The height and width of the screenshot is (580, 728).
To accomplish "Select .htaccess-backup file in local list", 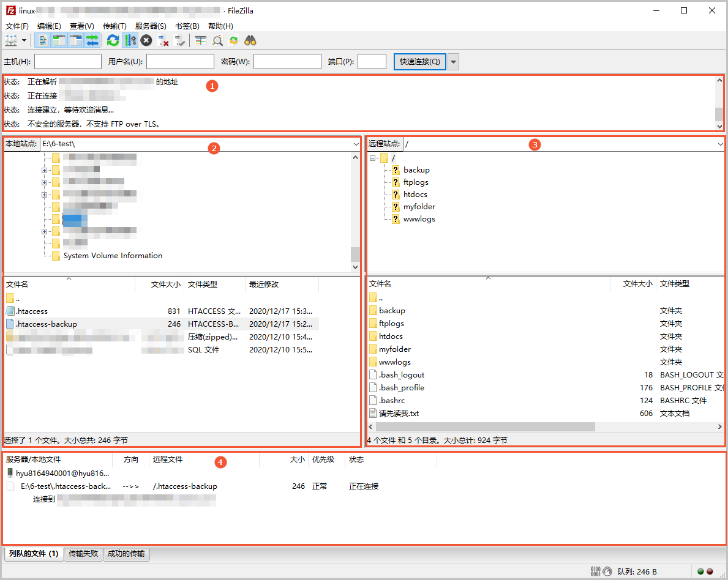I will [x=162, y=324].
